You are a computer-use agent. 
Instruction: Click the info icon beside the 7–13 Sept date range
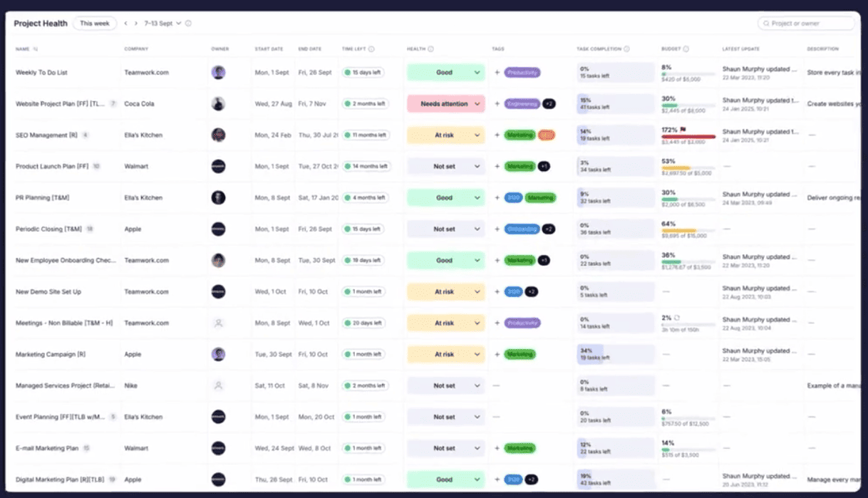(188, 24)
